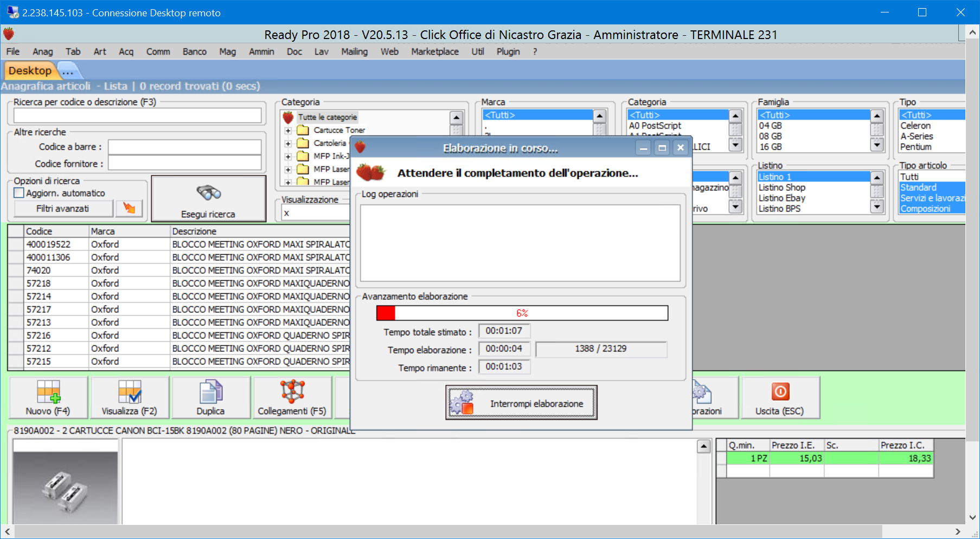Expand the Cartoleria tree node
Viewport: 980px width, 539px height.
tap(289, 144)
